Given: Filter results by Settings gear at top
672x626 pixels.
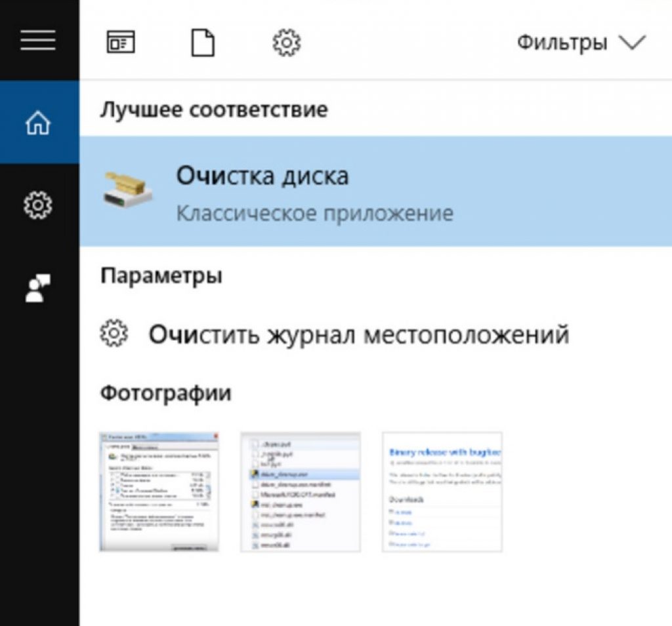Looking at the screenshot, I should click(x=286, y=43).
